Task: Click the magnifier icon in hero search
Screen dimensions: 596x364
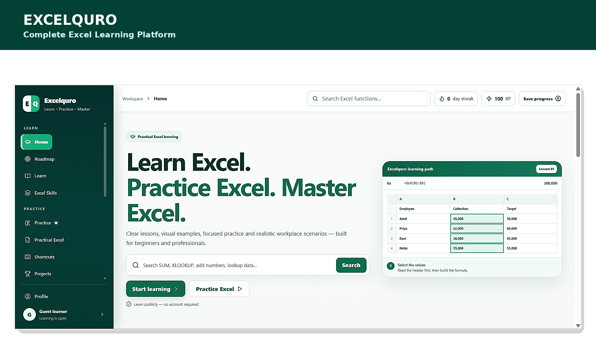Action: (136, 265)
